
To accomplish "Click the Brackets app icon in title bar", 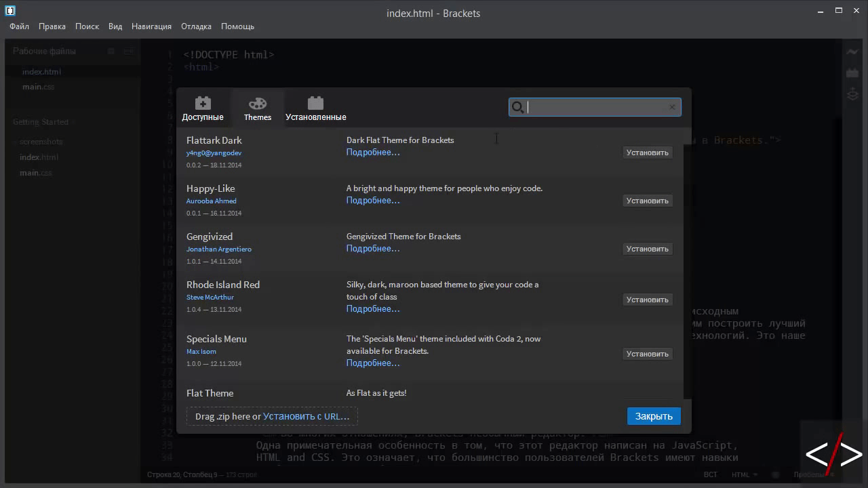I will pyautogui.click(x=10, y=10).
